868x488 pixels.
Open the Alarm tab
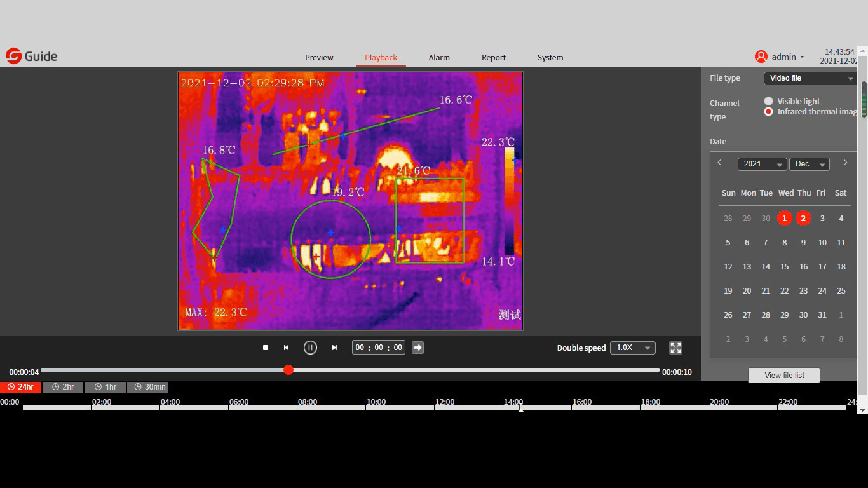click(x=439, y=57)
